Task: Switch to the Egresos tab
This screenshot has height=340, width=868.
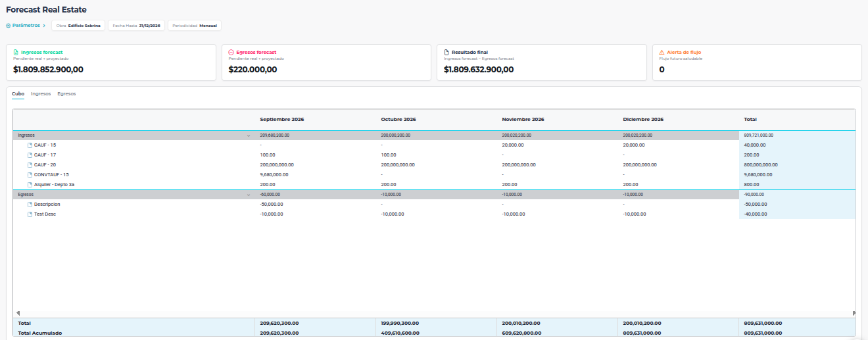Action: pyautogui.click(x=66, y=94)
